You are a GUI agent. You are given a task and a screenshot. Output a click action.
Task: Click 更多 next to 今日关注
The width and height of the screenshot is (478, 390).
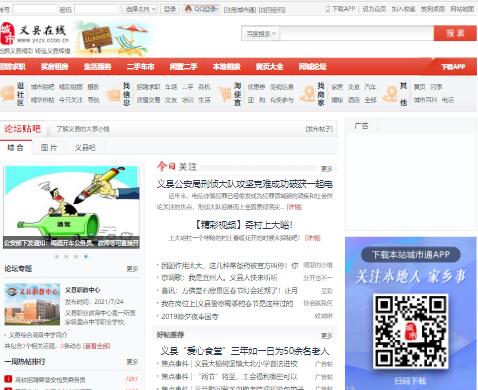[x=327, y=169]
